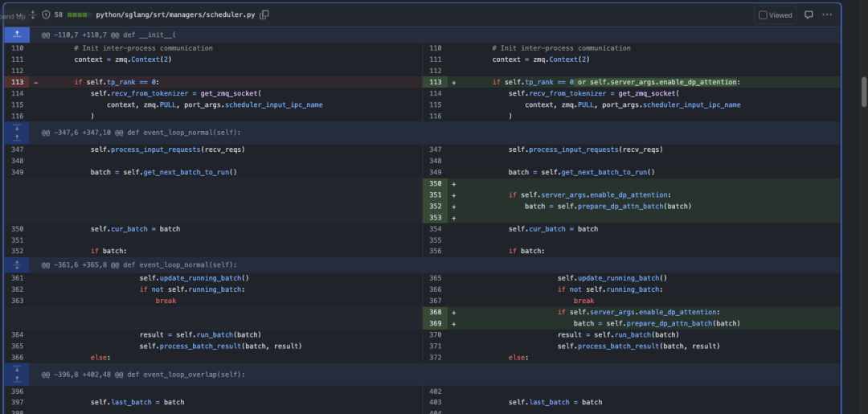Open the three-dot file options menu
The image size is (868, 414).
click(827, 14)
